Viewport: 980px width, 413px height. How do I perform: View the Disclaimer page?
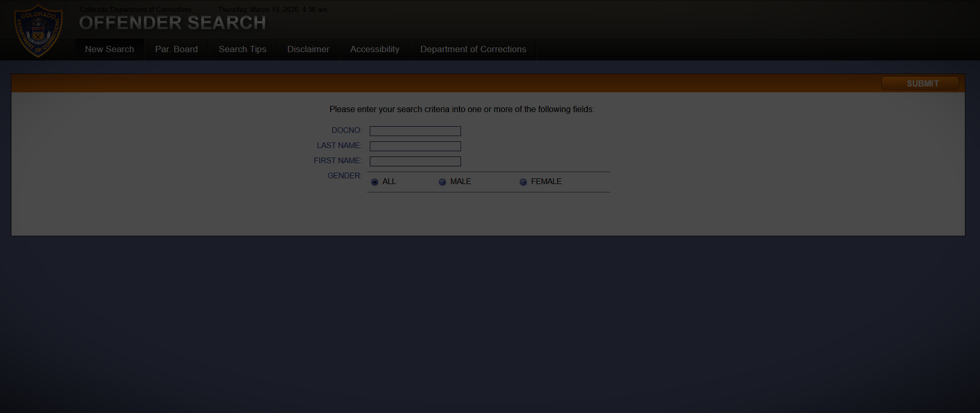point(308,50)
